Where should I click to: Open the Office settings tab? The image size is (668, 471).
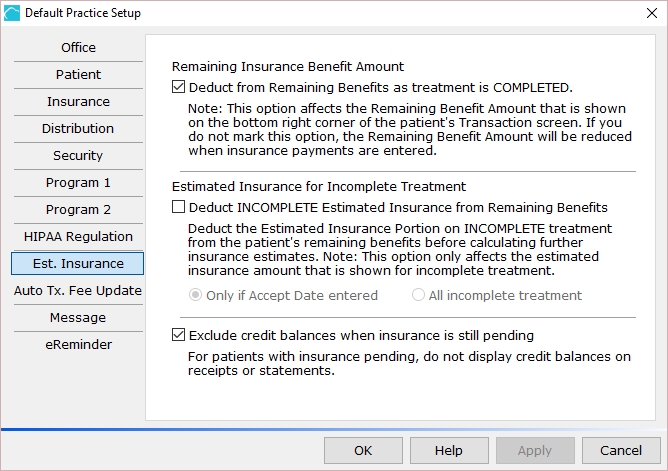78,47
